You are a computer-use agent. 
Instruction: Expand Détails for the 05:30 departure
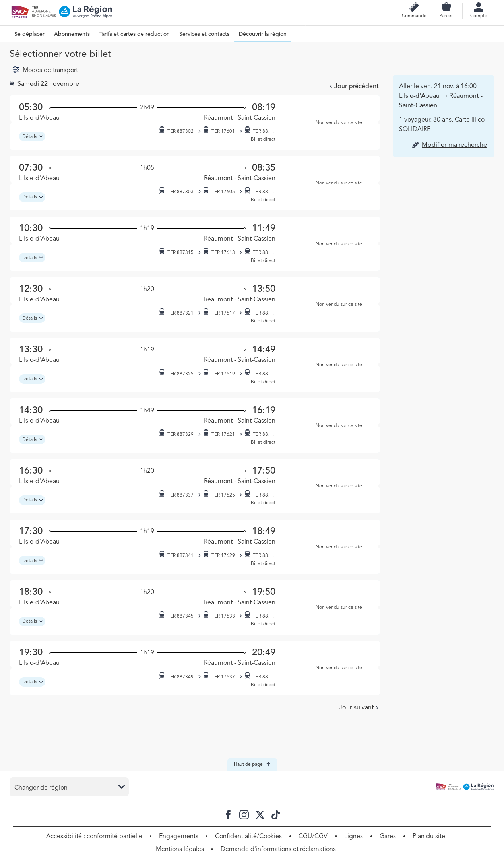pos(32,136)
